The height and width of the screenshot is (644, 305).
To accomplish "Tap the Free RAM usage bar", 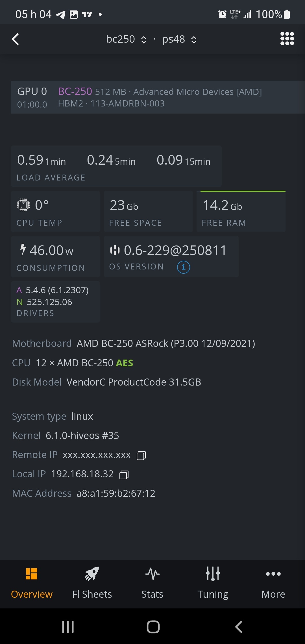I will pos(243,192).
